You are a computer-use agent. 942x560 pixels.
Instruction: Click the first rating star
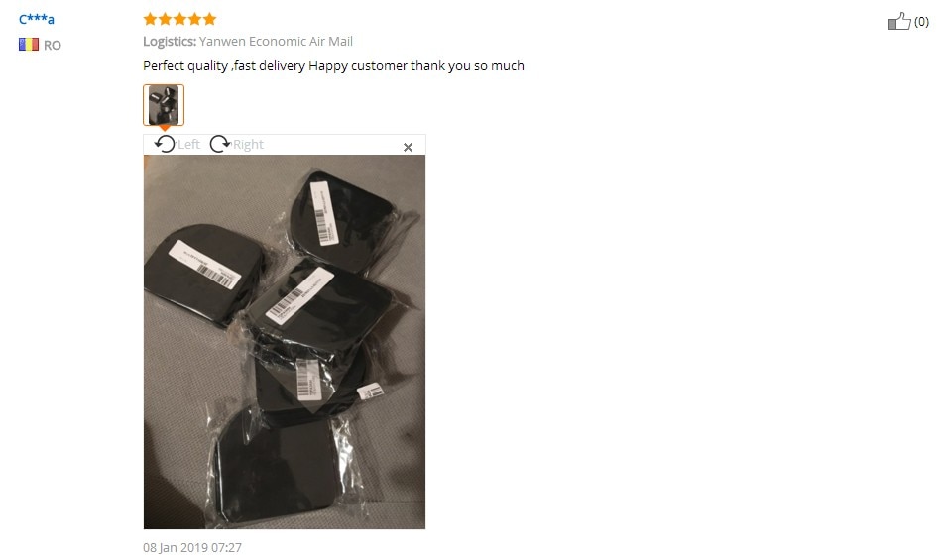150,19
